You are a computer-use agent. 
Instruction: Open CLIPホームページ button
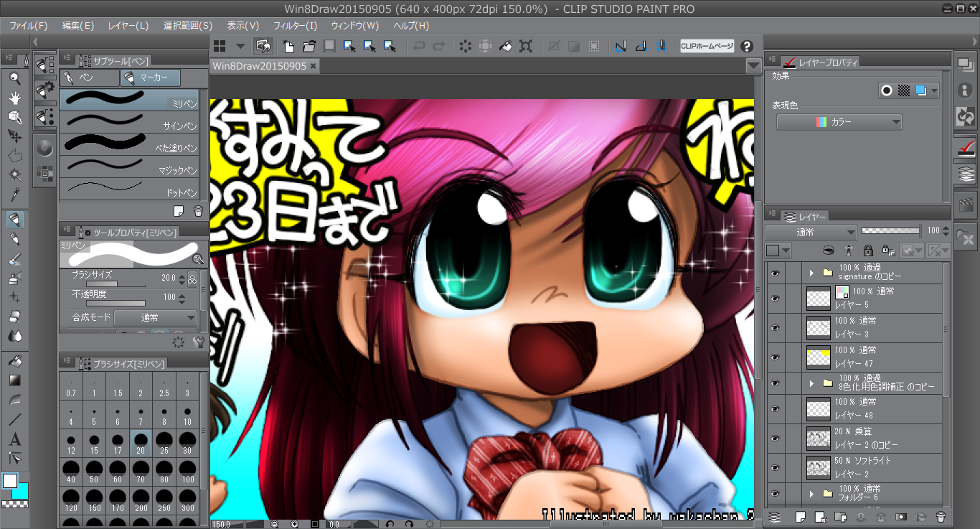[x=707, y=47]
